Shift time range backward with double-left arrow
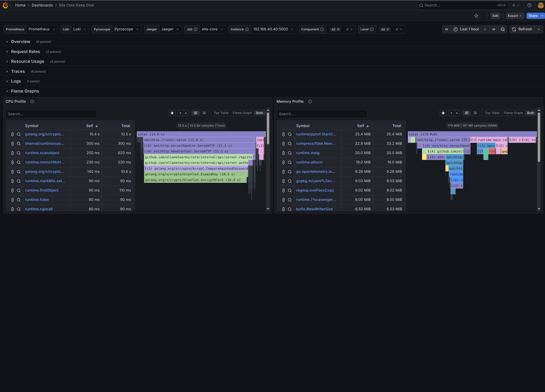The image size is (545, 392). pos(446,29)
